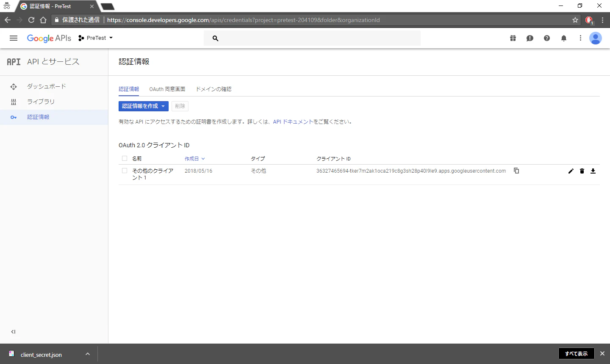Open the その他のクライアント 1 entry name

click(153, 174)
